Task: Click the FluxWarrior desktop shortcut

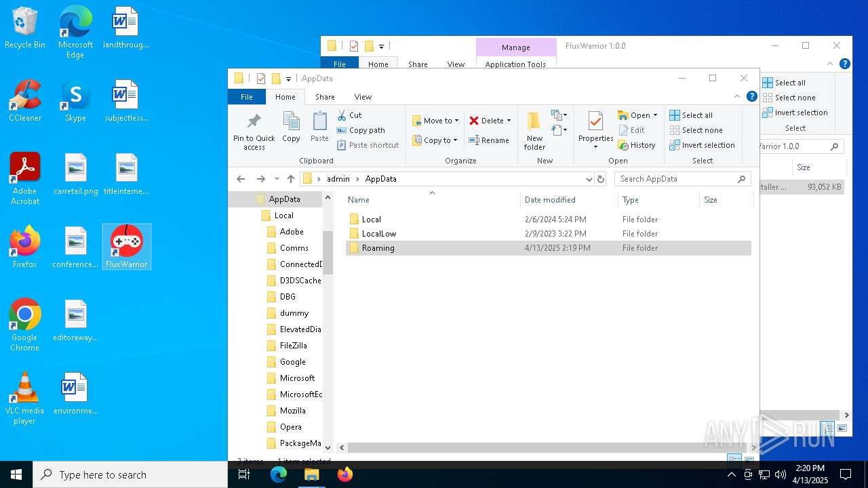Action: click(x=126, y=247)
